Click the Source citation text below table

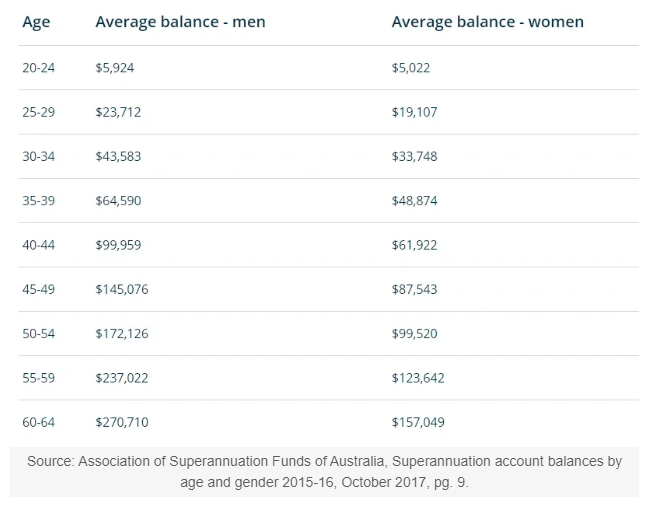point(324,471)
